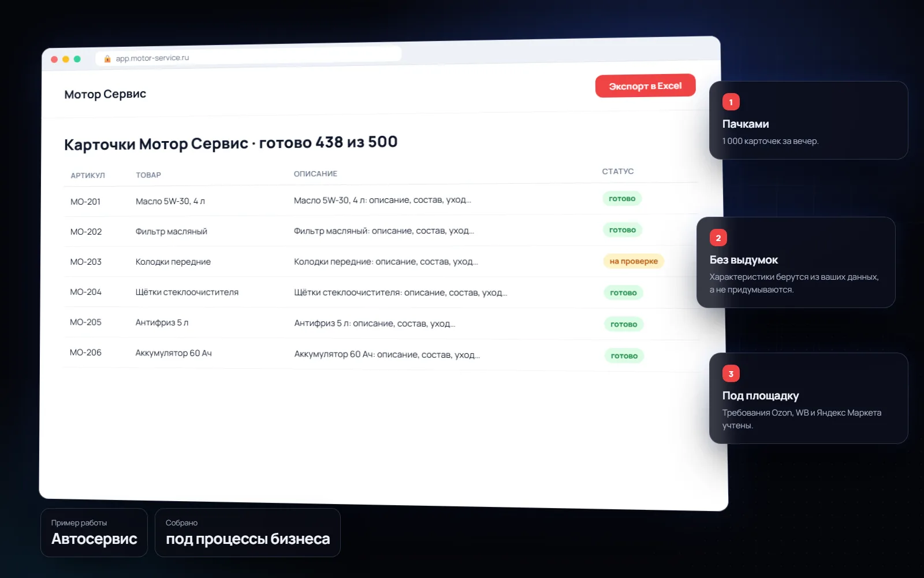Click the Под площадку card title
The image size is (924, 578).
tap(761, 396)
